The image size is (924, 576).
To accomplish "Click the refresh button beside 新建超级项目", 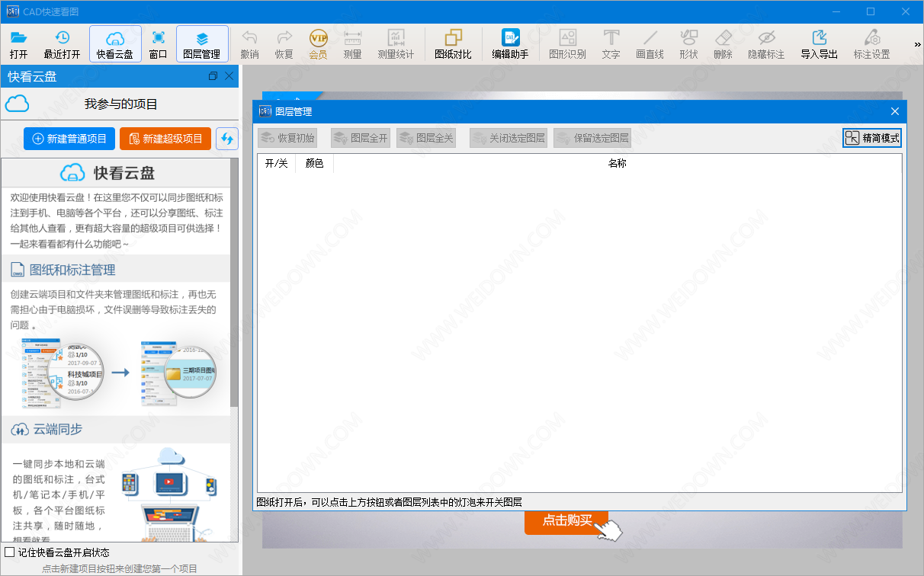I will (227, 138).
